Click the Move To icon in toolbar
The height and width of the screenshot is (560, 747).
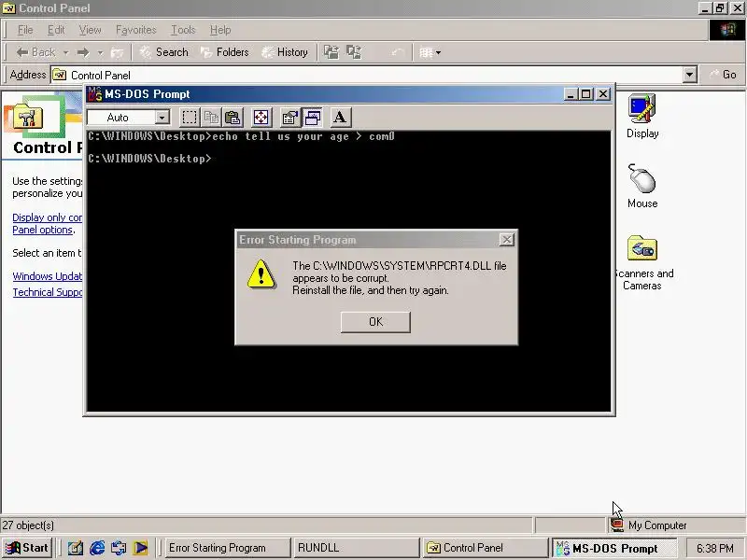331,52
